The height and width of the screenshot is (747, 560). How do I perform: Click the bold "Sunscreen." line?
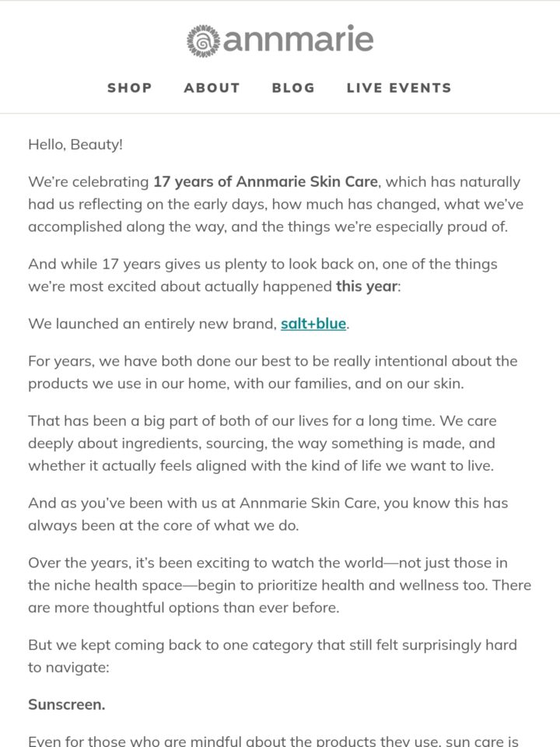[x=67, y=704]
